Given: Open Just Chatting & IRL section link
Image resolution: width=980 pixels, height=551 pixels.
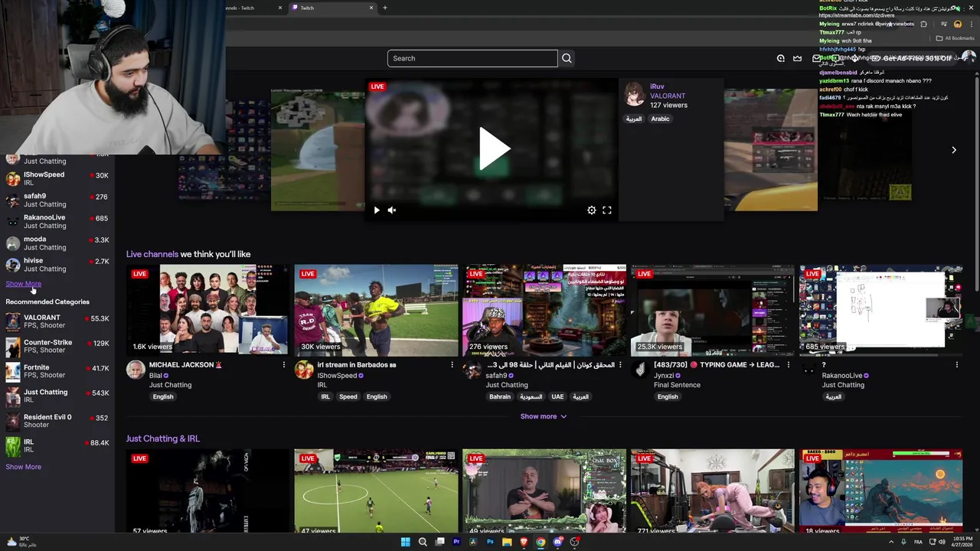Looking at the screenshot, I should (x=163, y=439).
